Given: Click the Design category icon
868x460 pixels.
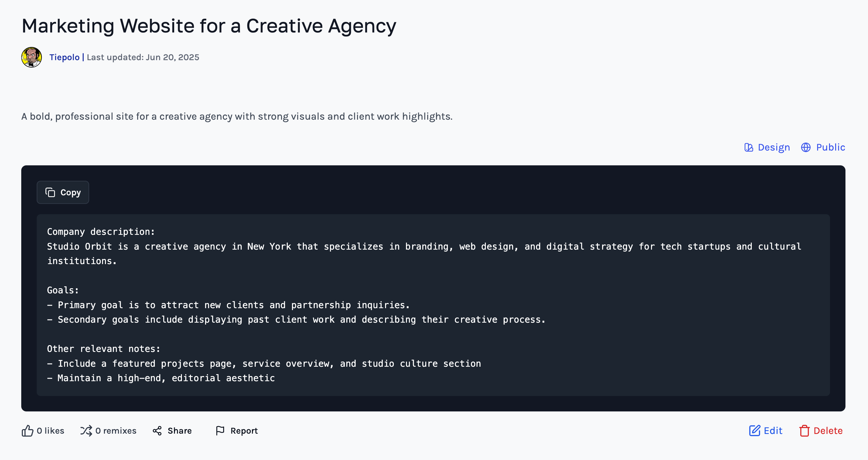Looking at the screenshot, I should click(748, 148).
